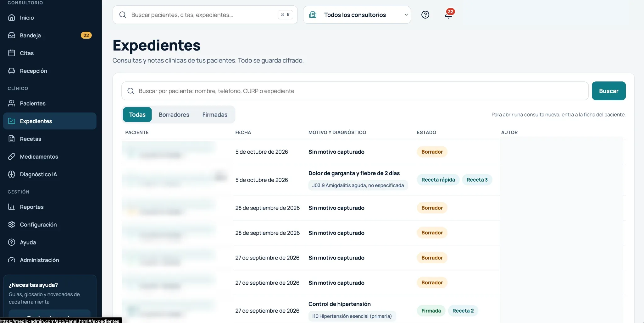Open the Citas calendar icon

tap(12, 53)
